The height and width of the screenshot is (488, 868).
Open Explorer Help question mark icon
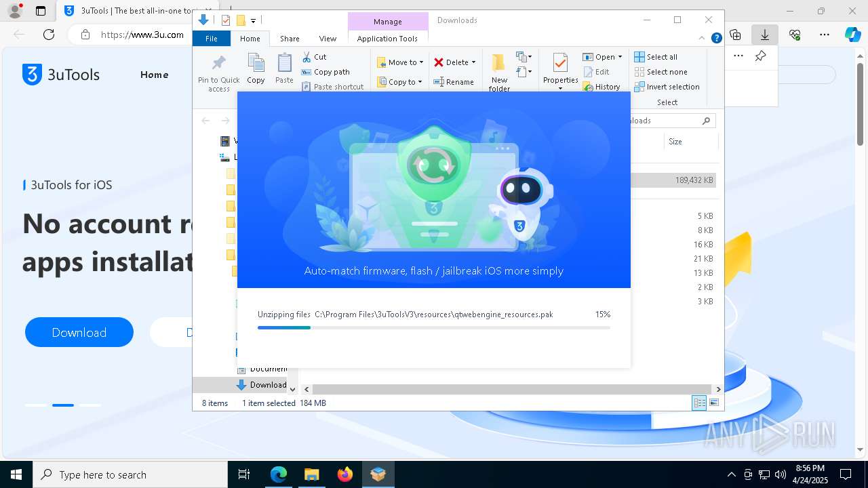click(716, 39)
